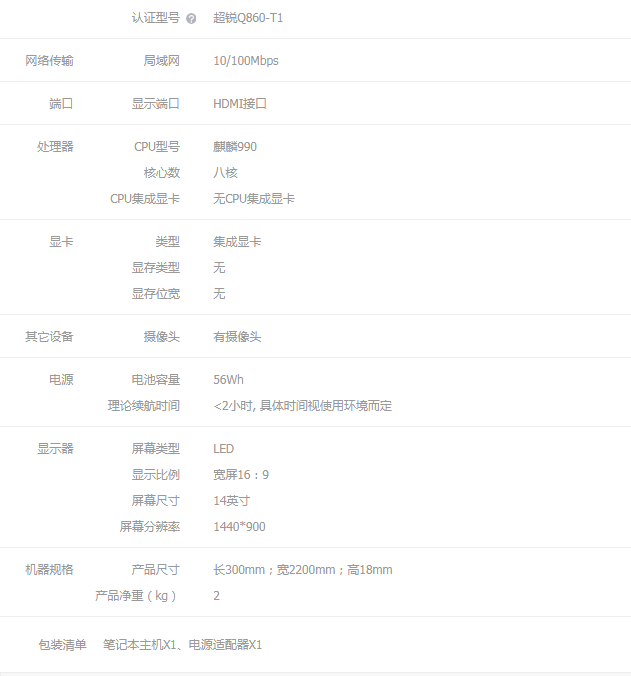This screenshot has width=631, height=676.
Task: Click the HDMI接口 display port value
Action: coord(240,104)
